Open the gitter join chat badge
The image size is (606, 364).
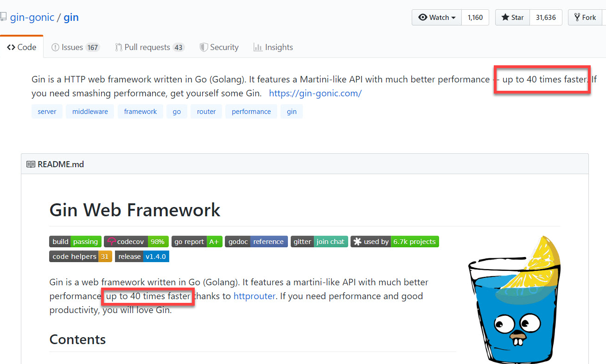(319, 242)
